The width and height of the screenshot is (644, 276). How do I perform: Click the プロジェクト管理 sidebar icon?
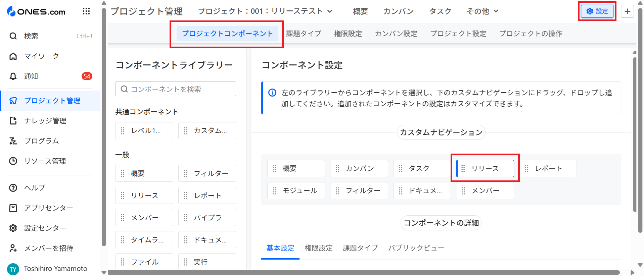(13, 101)
